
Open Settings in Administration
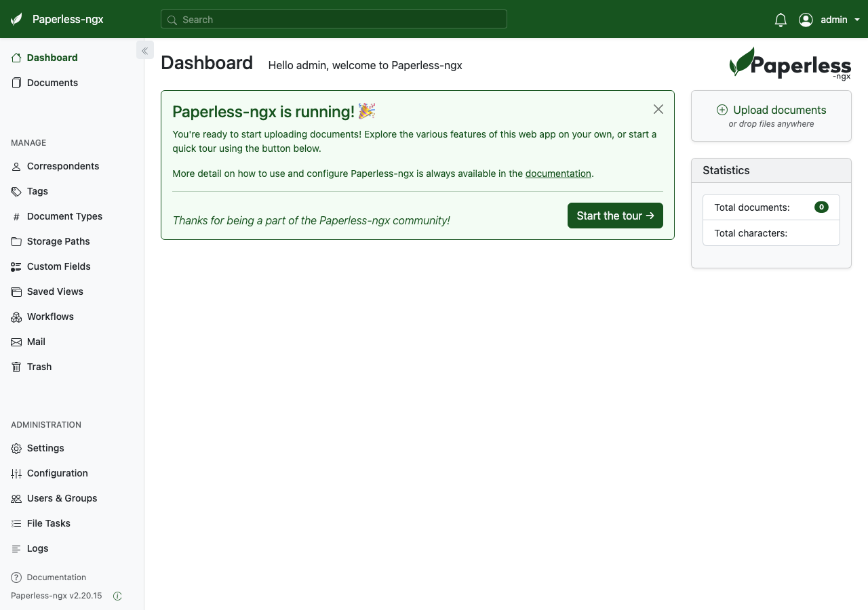[x=72, y=448]
